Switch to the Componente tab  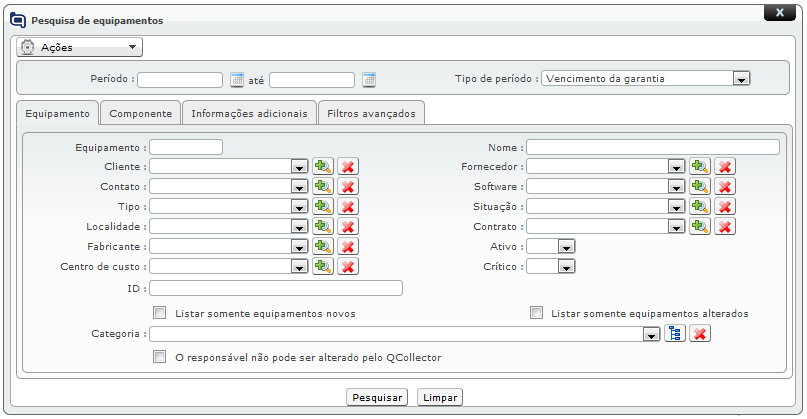pos(141,114)
